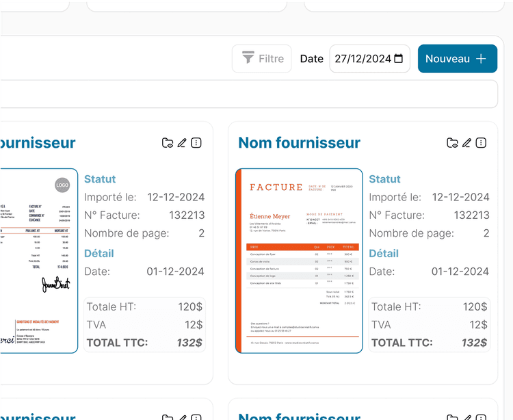Click the Date 01-12-2024 value on the right card
The width and height of the screenshot is (513, 420).
pos(460,272)
